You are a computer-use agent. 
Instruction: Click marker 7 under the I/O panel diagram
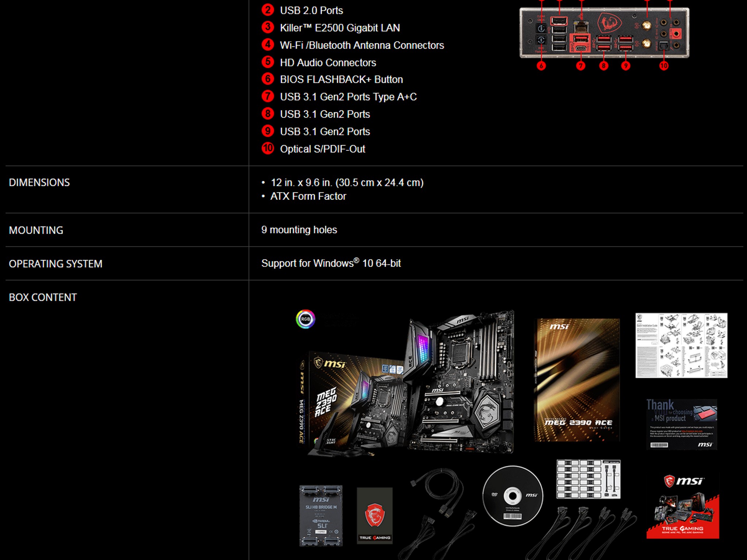click(581, 66)
